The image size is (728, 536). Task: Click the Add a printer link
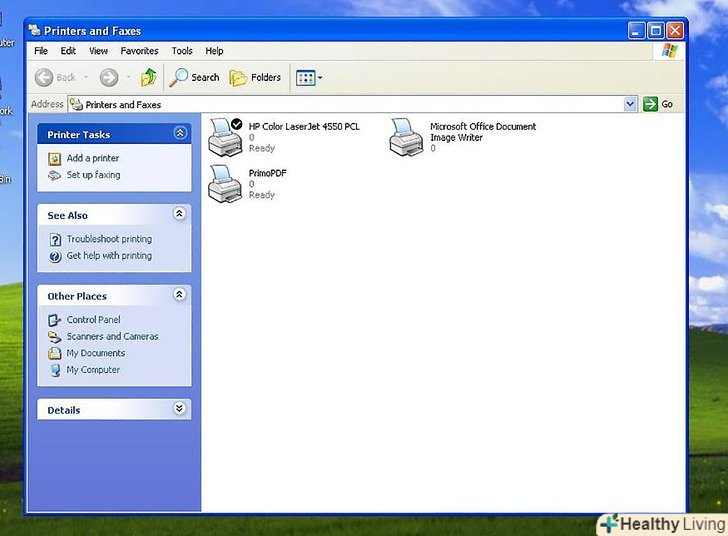(93, 158)
